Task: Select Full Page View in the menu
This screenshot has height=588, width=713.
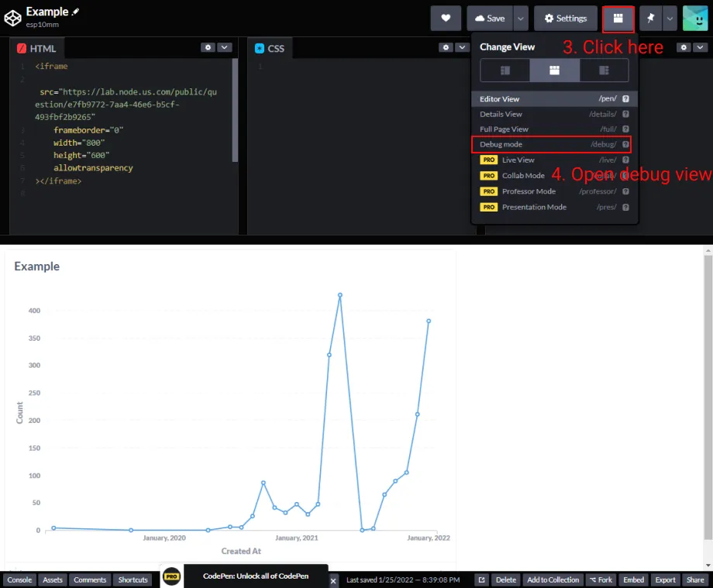Action: coord(504,129)
